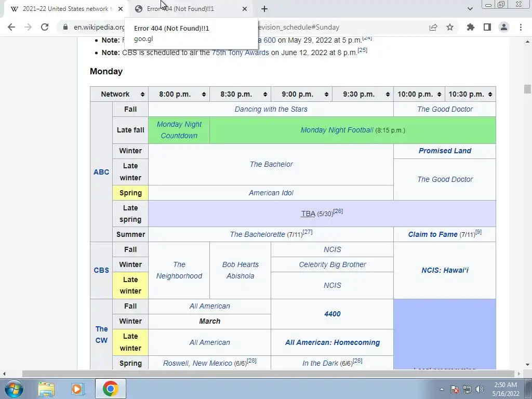532x399 pixels.
Task: Click the taskbar clock 2:50 AM
Action: tap(506, 385)
